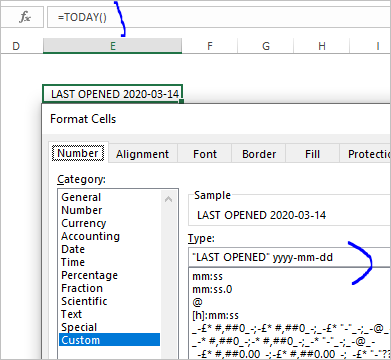Select [h]:mm:ss format code
The width and height of the screenshot is (391, 360).
pos(215,315)
